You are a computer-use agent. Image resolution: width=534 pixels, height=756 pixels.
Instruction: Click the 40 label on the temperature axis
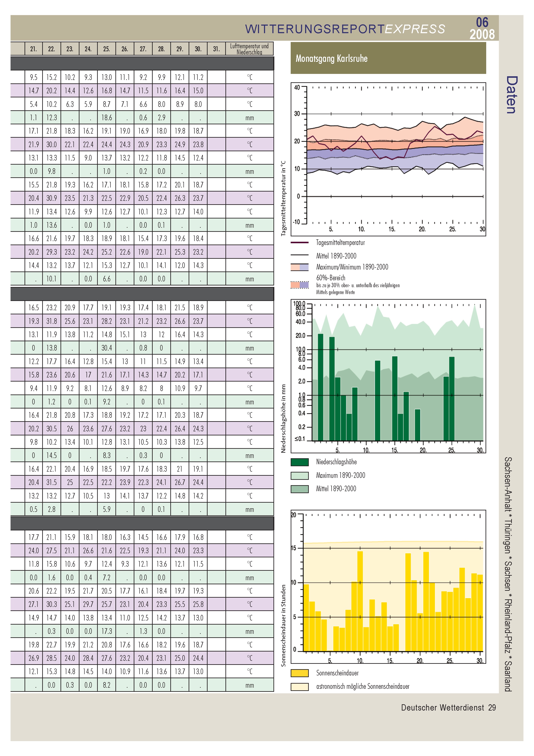297,88
